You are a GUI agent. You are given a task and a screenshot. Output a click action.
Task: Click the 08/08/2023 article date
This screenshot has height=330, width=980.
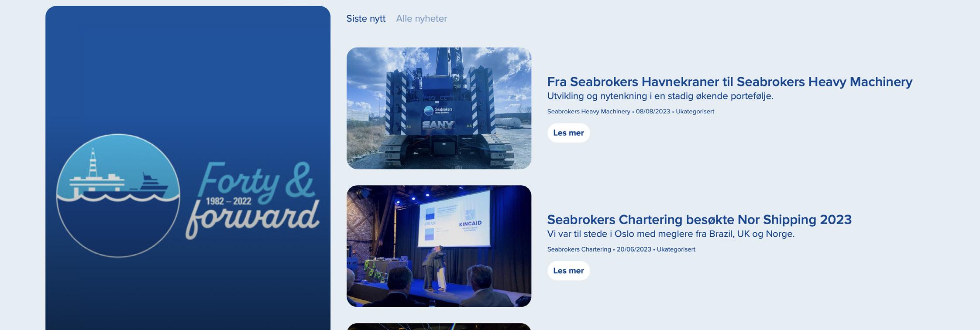pos(653,112)
